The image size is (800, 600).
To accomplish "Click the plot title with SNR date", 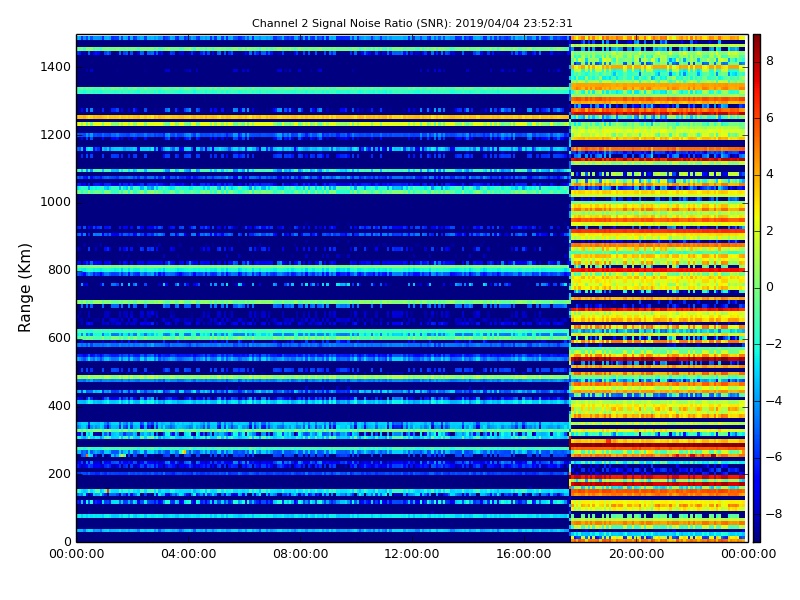I will pyautogui.click(x=412, y=23).
